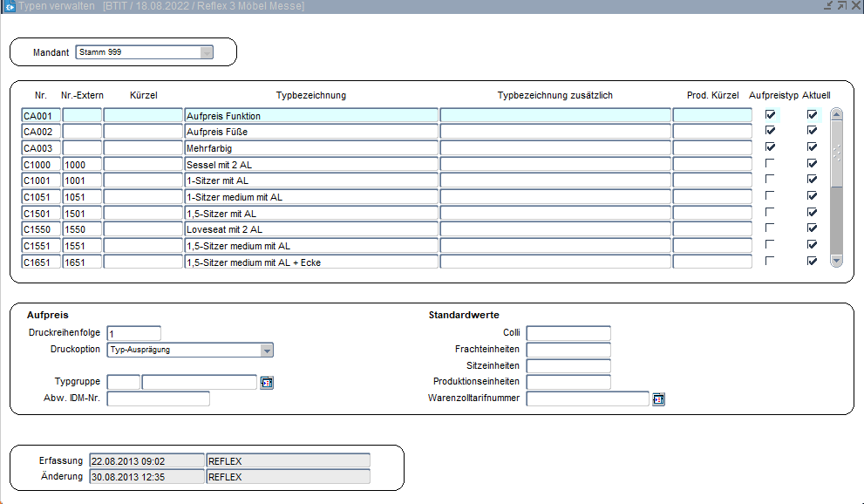Open the Mandant dropdown
The image size is (864, 504).
[206, 52]
